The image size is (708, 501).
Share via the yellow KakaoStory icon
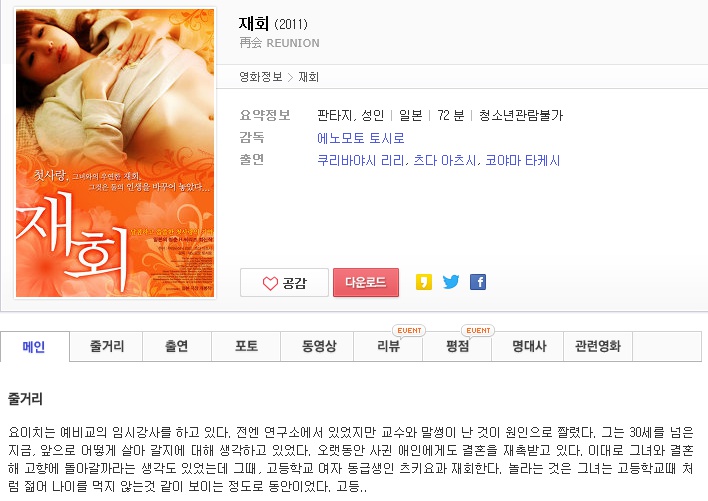(x=424, y=282)
